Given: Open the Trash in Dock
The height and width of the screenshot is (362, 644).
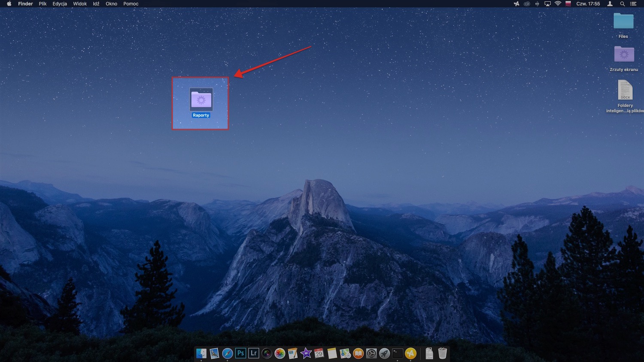Looking at the screenshot, I should pos(443,353).
